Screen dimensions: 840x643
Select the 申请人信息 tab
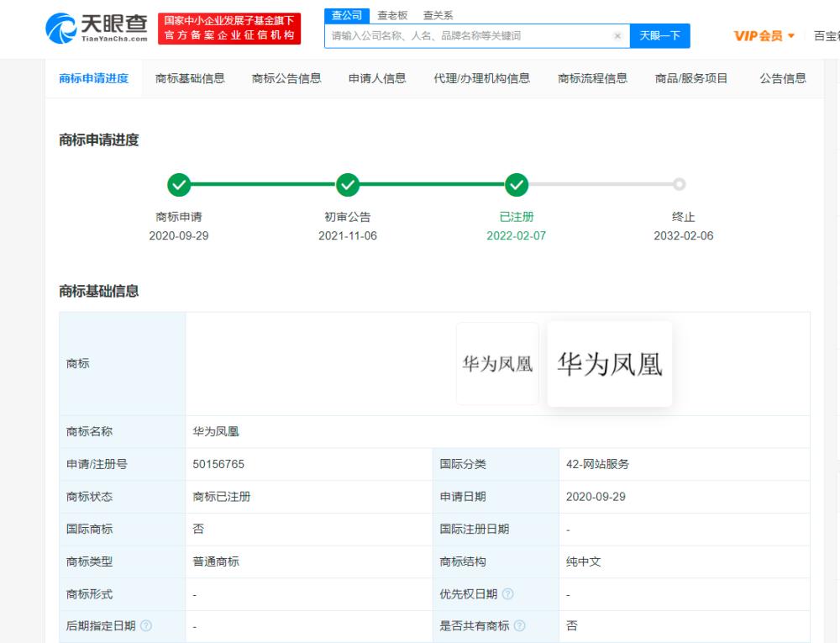click(x=377, y=78)
